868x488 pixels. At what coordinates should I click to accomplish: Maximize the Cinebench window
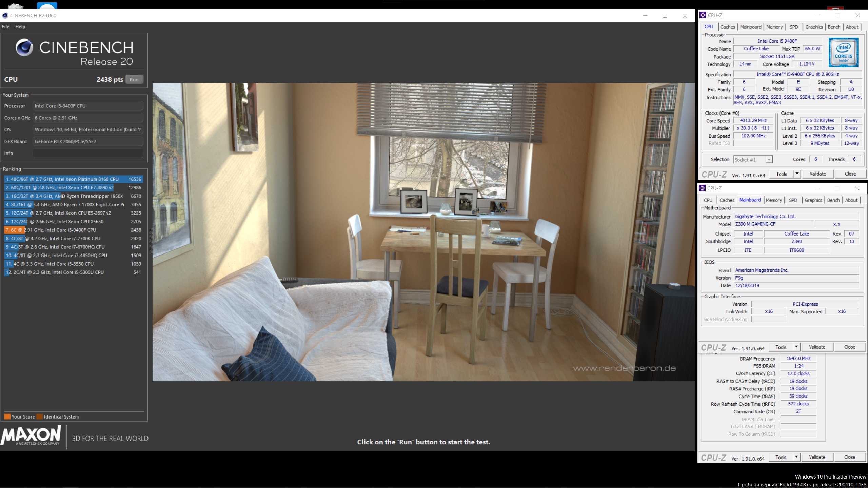665,15
